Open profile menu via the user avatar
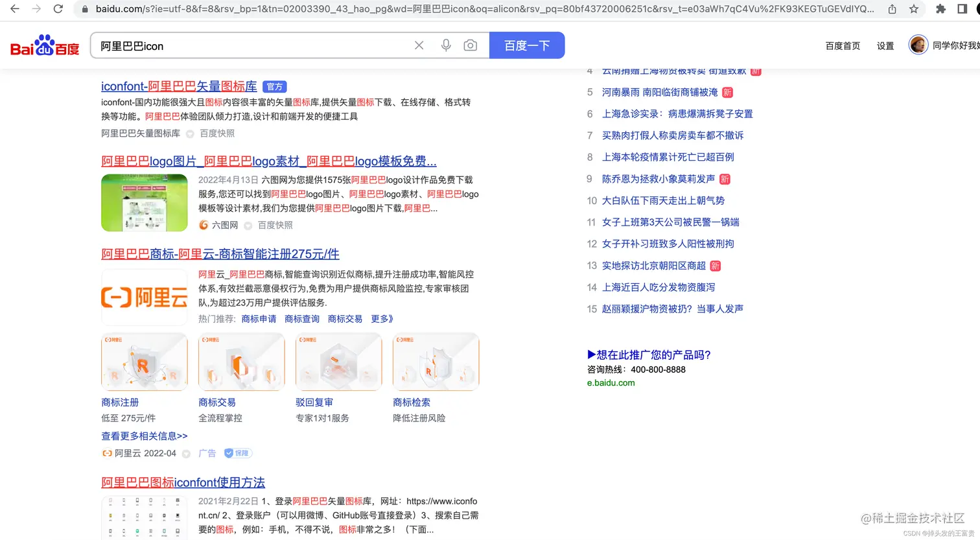Image resolution: width=980 pixels, height=540 pixels. tap(918, 44)
